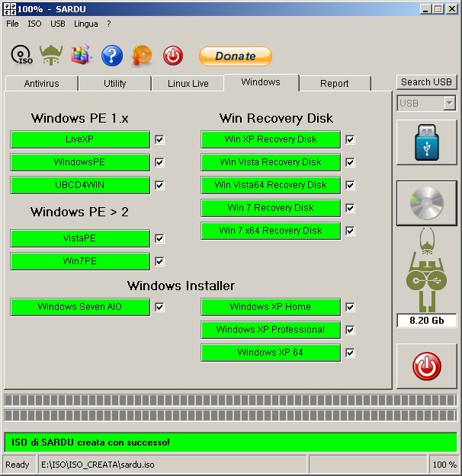Click the LiveXP green button

click(x=80, y=139)
